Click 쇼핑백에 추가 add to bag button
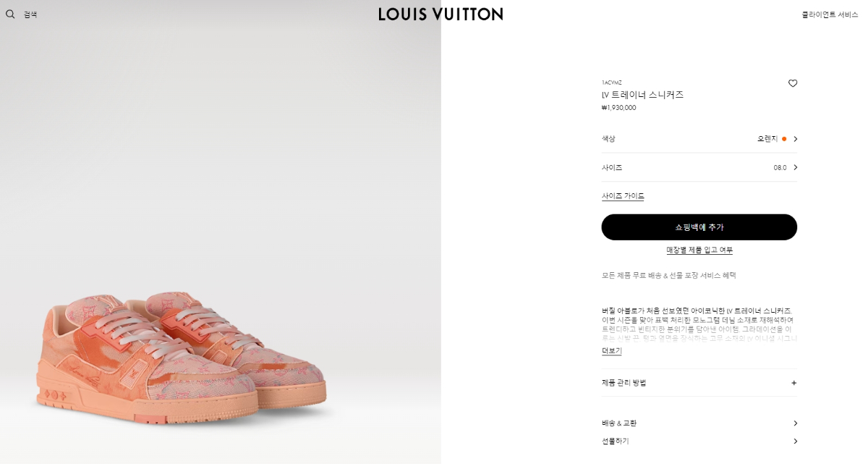Viewport: 868px width, 464px height. 699,227
